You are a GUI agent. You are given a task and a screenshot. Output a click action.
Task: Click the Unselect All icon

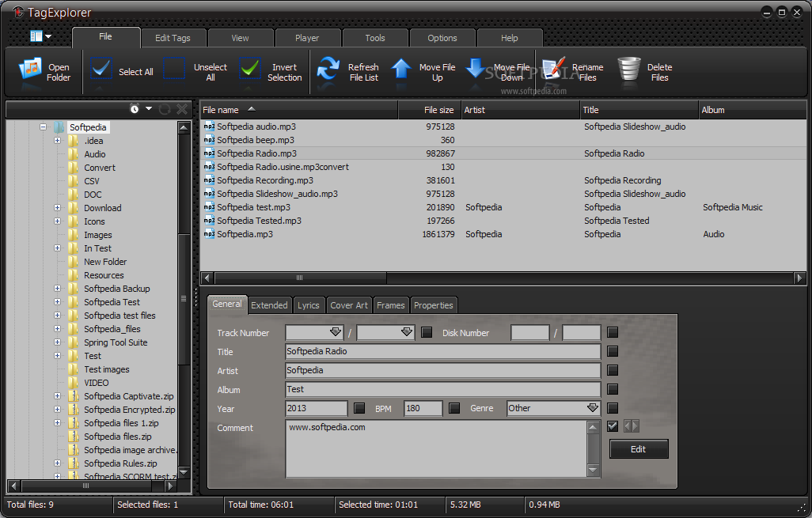[x=174, y=70]
